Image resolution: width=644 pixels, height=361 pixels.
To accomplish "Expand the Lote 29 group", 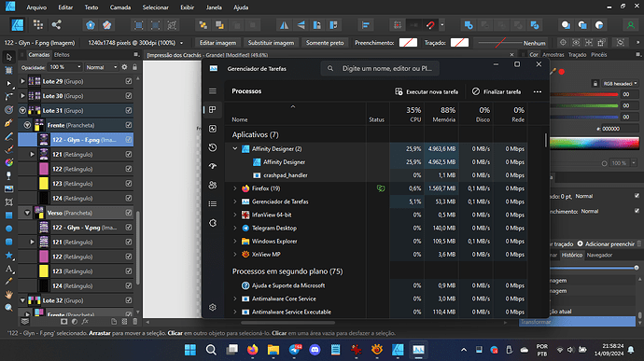I will coord(23,81).
